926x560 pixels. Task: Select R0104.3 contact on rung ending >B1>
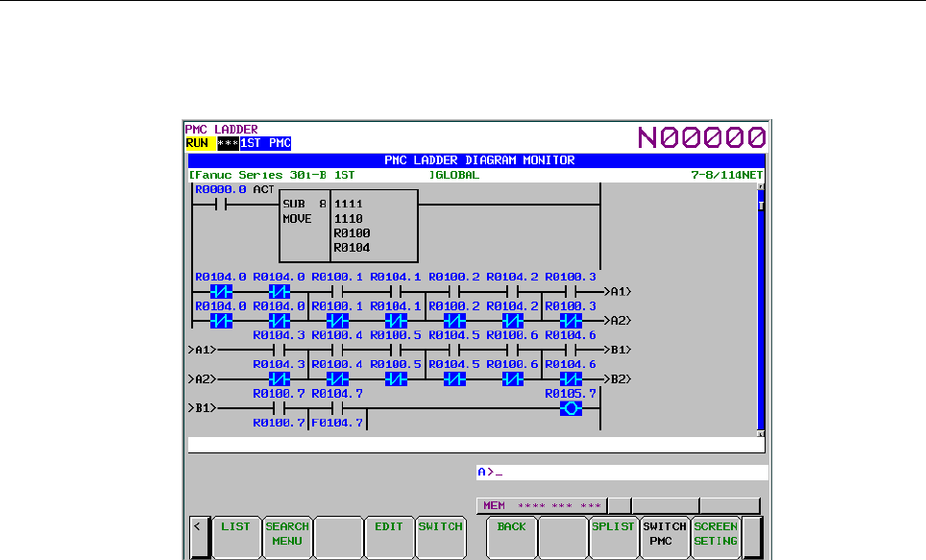click(279, 350)
